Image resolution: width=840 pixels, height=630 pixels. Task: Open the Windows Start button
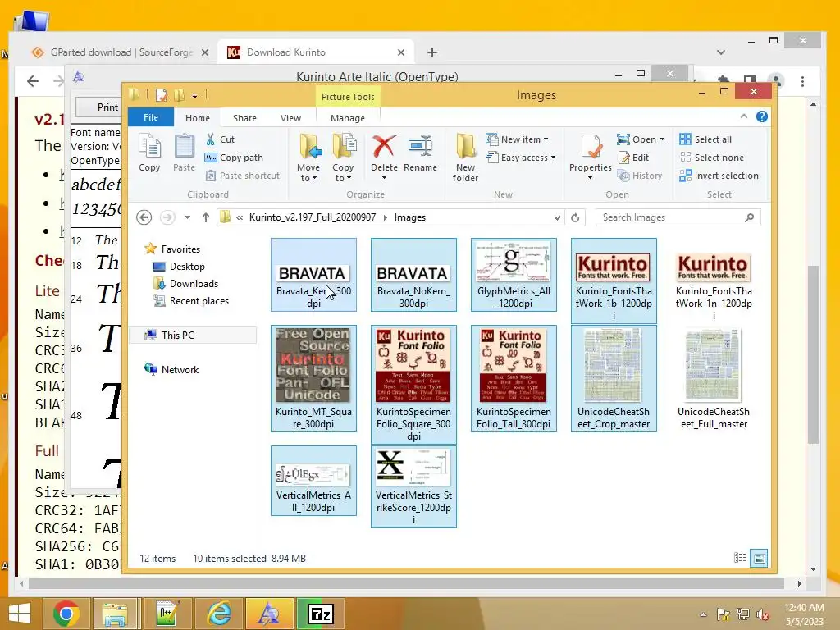(20, 614)
